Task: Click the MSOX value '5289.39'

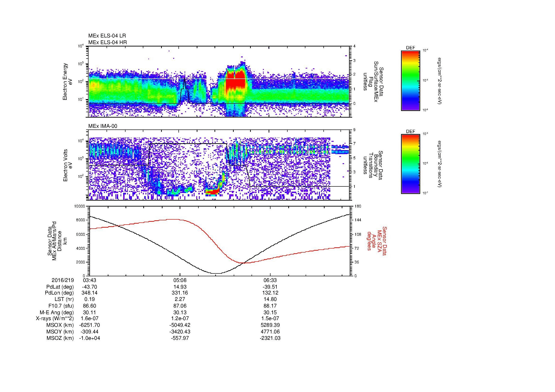Action: pyautogui.click(x=270, y=325)
